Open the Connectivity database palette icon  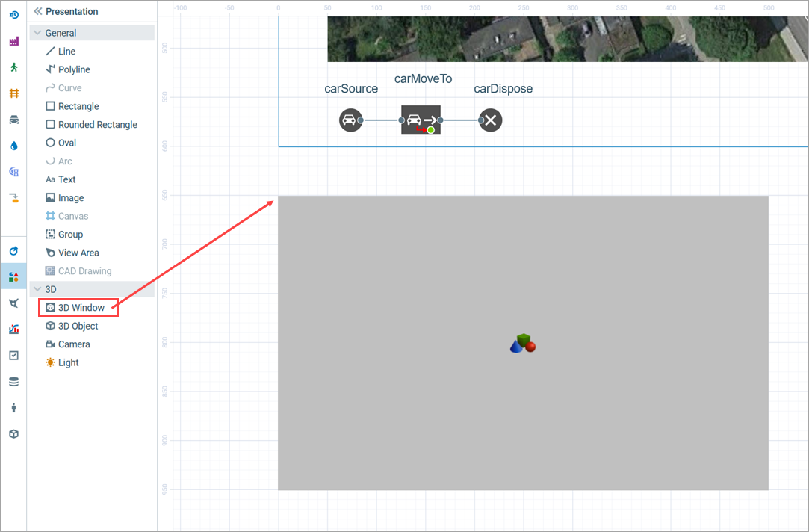13,382
